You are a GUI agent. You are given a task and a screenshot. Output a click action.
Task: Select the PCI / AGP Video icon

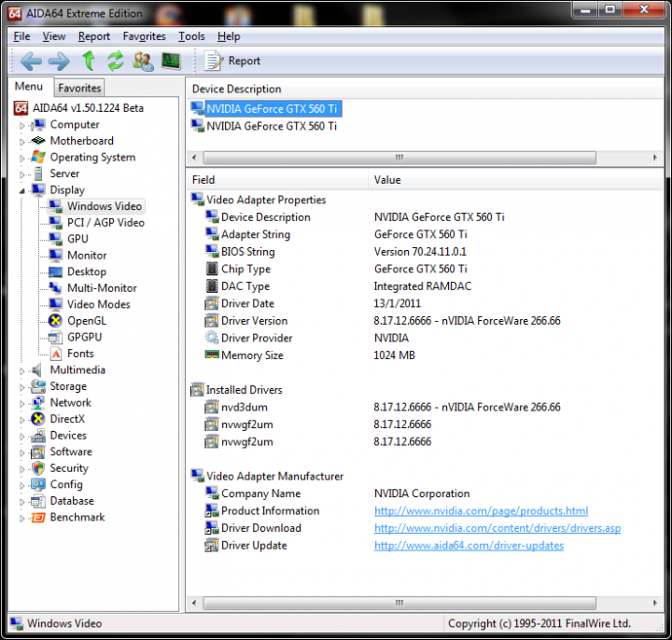click(55, 222)
